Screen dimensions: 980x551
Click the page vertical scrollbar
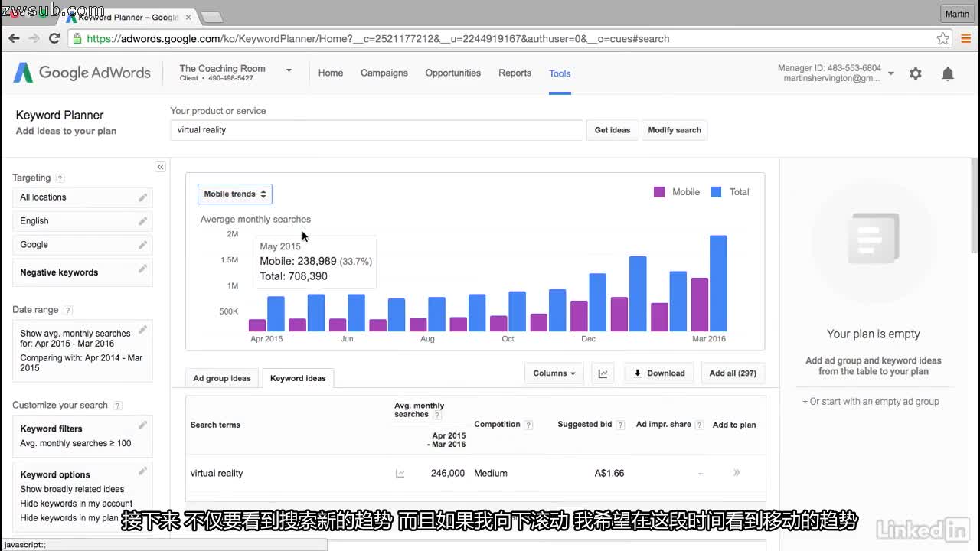975,207
